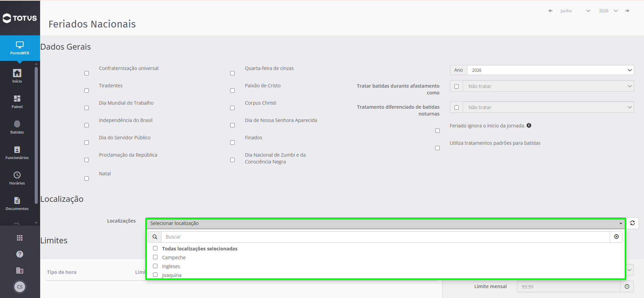The image size is (644, 298).
Task: Open the Ano 2026 dropdown
Action: tap(550, 70)
